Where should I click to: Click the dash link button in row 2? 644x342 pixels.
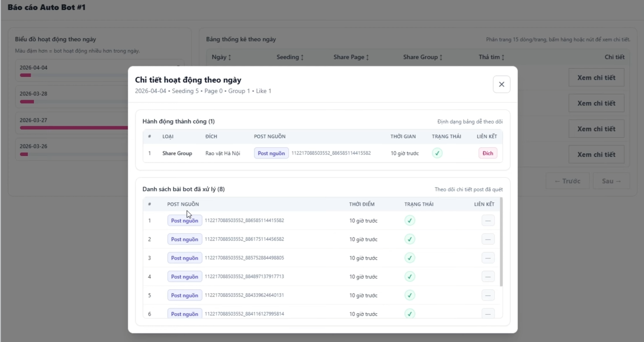pyautogui.click(x=488, y=239)
